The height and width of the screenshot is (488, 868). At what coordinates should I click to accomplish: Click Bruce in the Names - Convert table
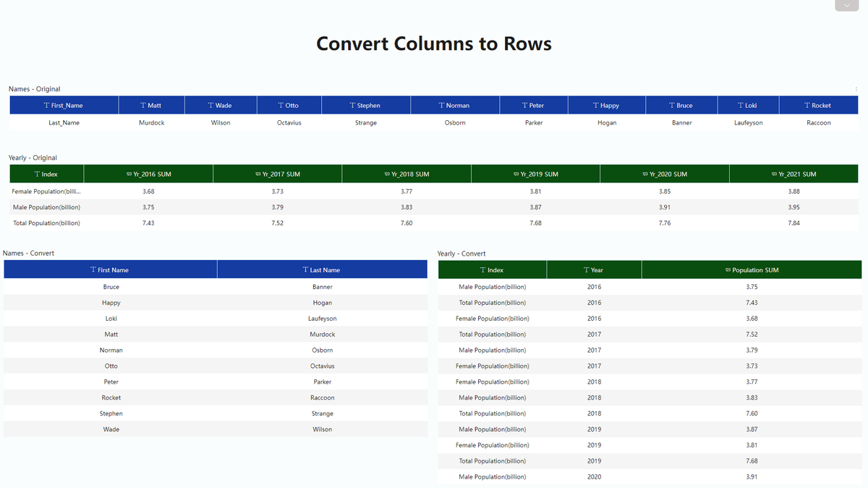click(x=111, y=287)
